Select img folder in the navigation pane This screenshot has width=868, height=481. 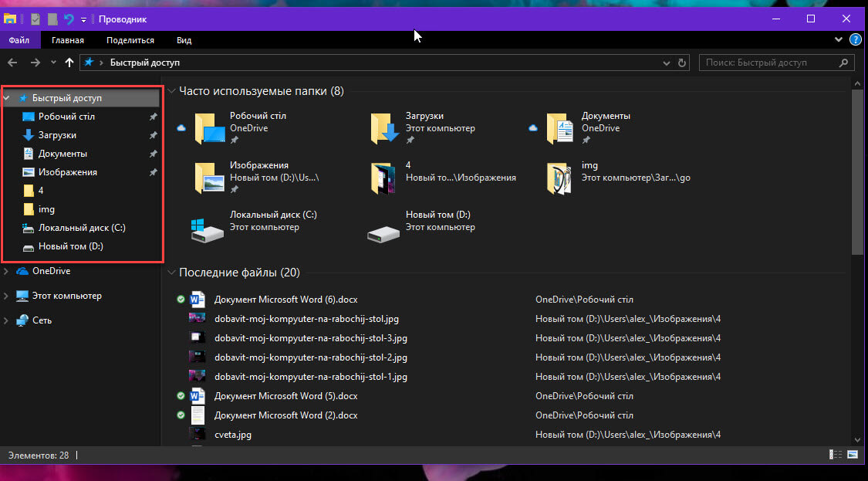46,209
